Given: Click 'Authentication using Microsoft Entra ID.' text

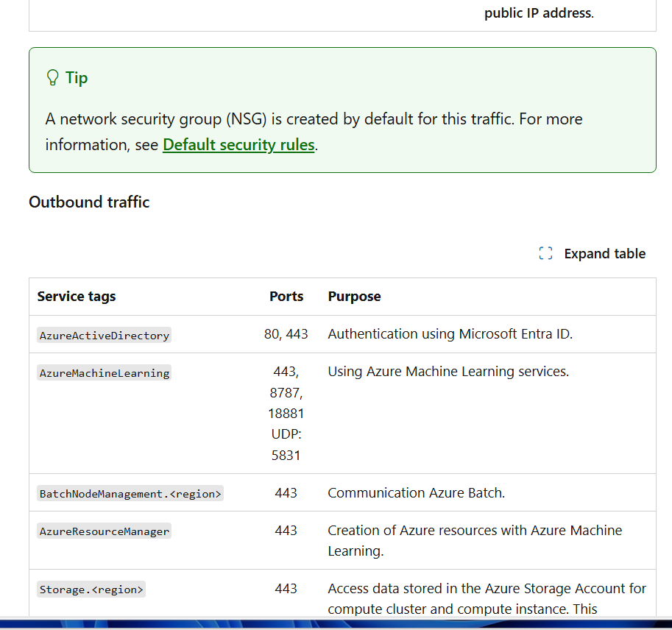Looking at the screenshot, I should pyautogui.click(x=450, y=334).
